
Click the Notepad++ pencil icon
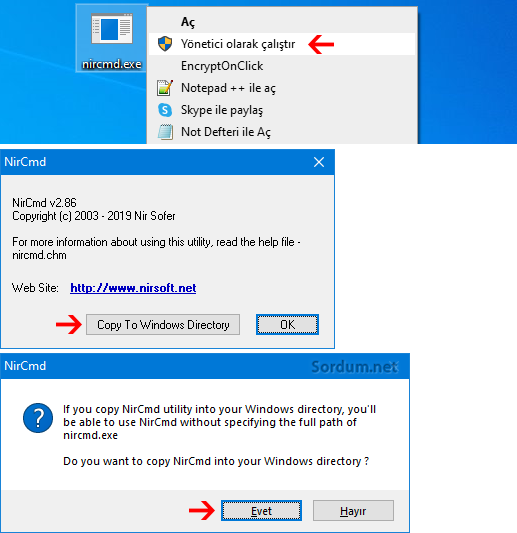pyautogui.click(x=165, y=88)
